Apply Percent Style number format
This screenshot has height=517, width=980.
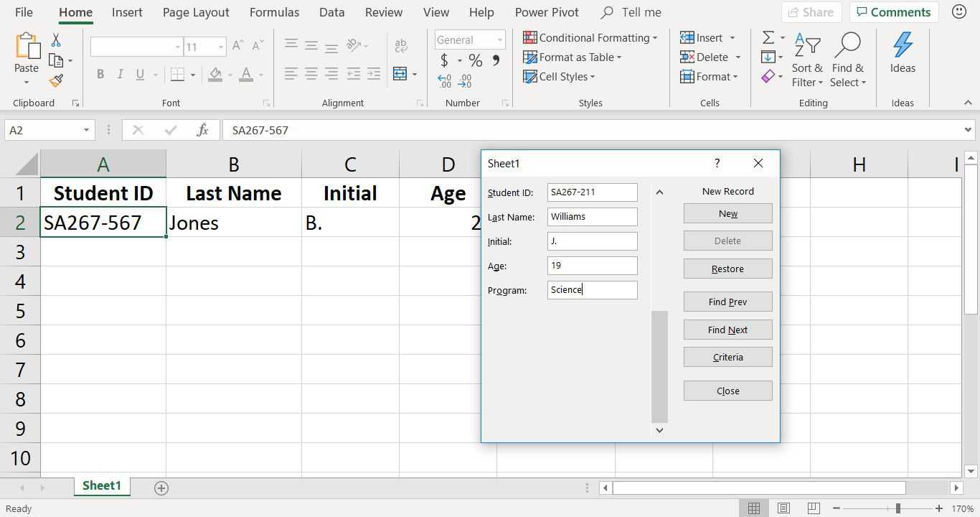coord(475,60)
